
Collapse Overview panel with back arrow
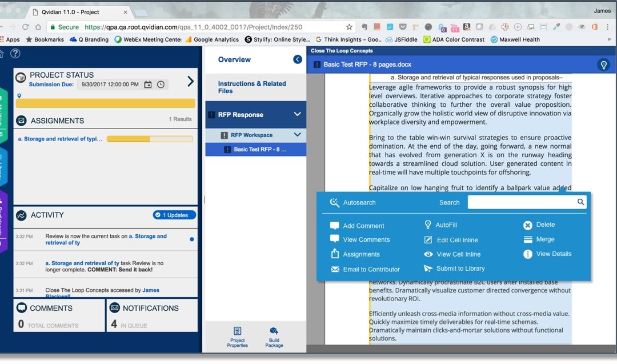click(x=298, y=59)
